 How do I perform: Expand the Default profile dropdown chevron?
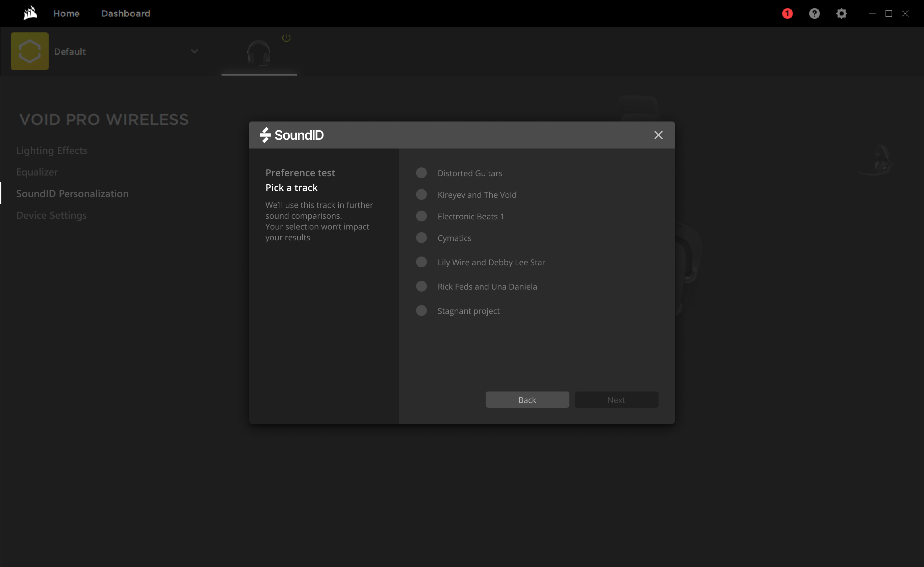(x=194, y=51)
